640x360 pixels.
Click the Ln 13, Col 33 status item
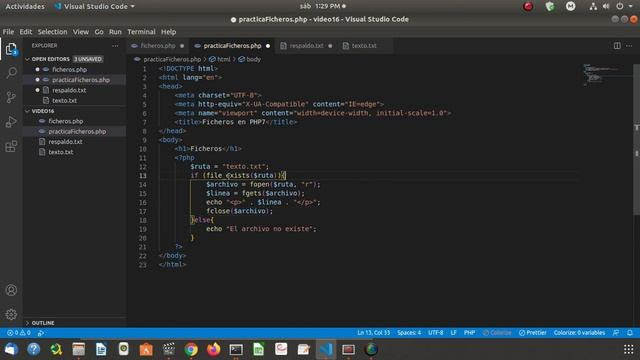373,333
